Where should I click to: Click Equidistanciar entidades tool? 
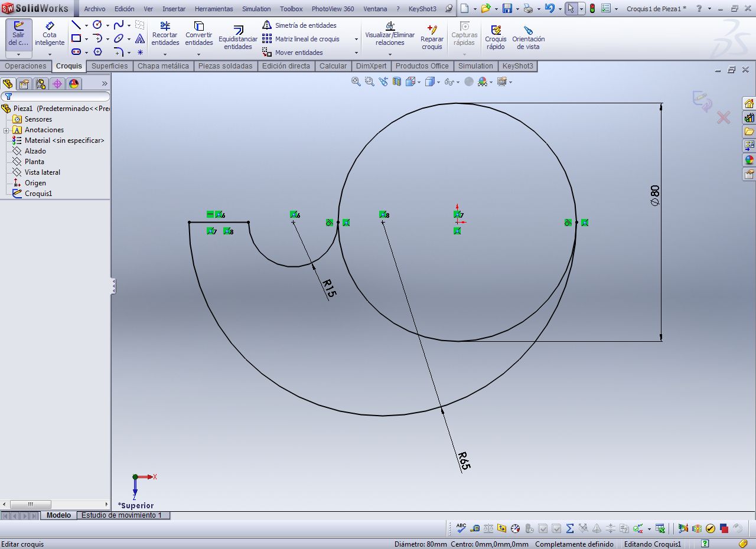[x=238, y=38]
